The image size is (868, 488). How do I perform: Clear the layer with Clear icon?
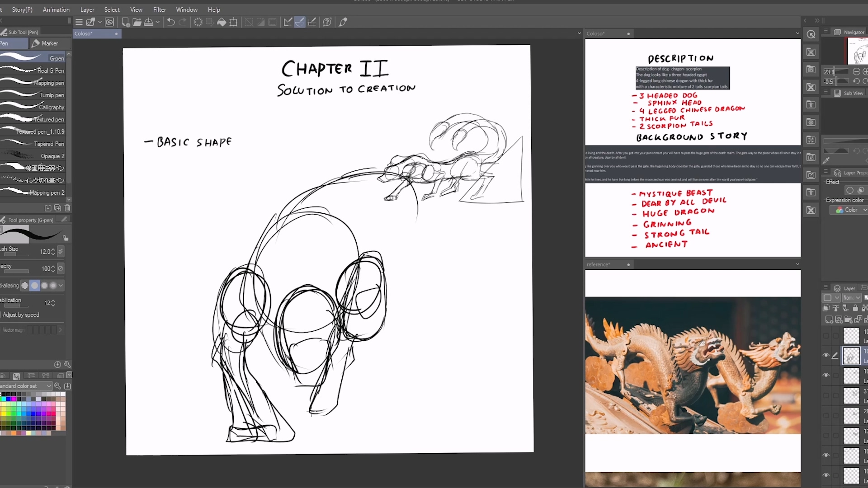198,22
